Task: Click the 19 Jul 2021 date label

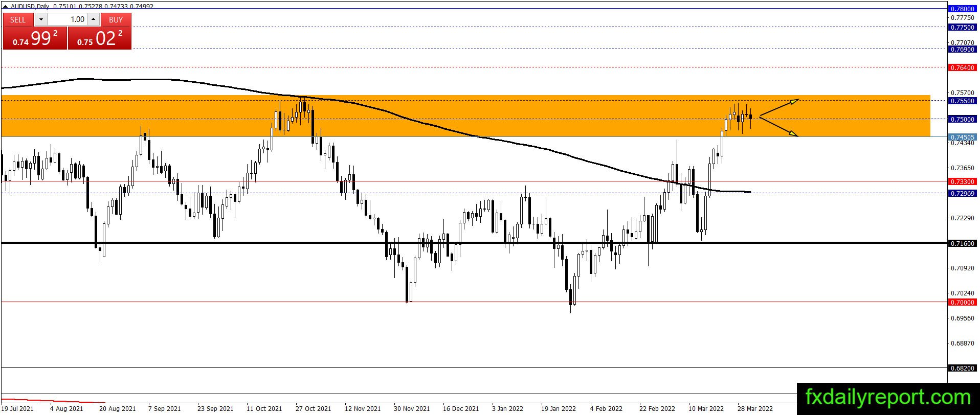Action: 18,408
